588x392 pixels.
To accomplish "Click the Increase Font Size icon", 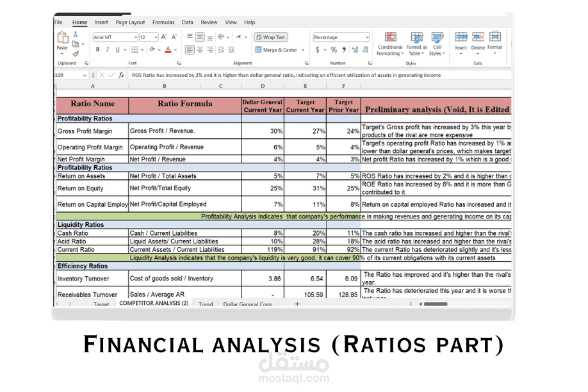I will (x=164, y=37).
